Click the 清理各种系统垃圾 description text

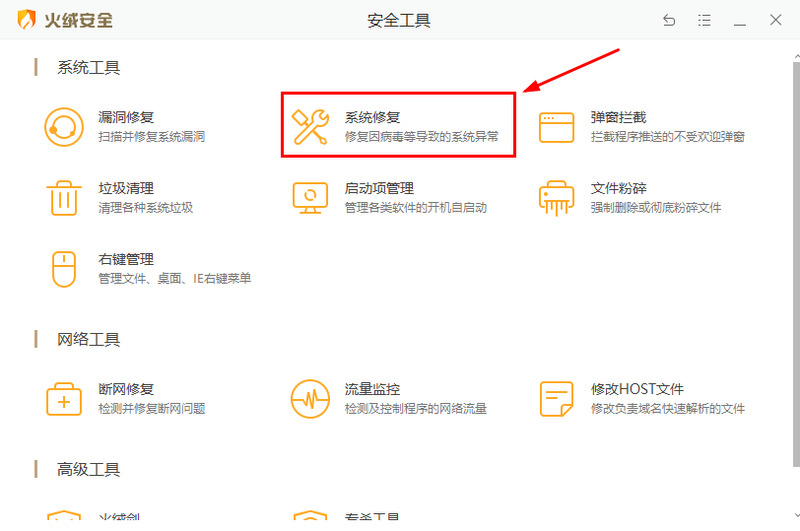point(145,208)
